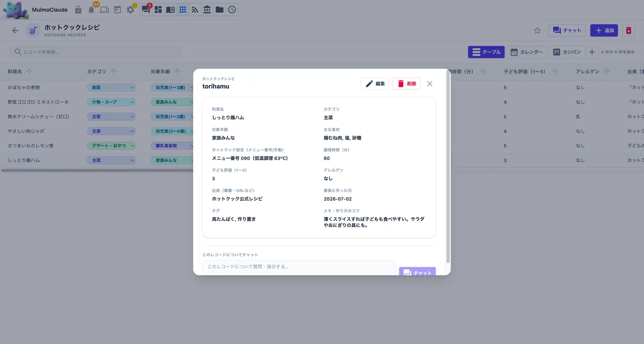Click 野菜ゴロゴロ ミネストローネ row name
Screen dimensions: 644x344
click(x=38, y=102)
